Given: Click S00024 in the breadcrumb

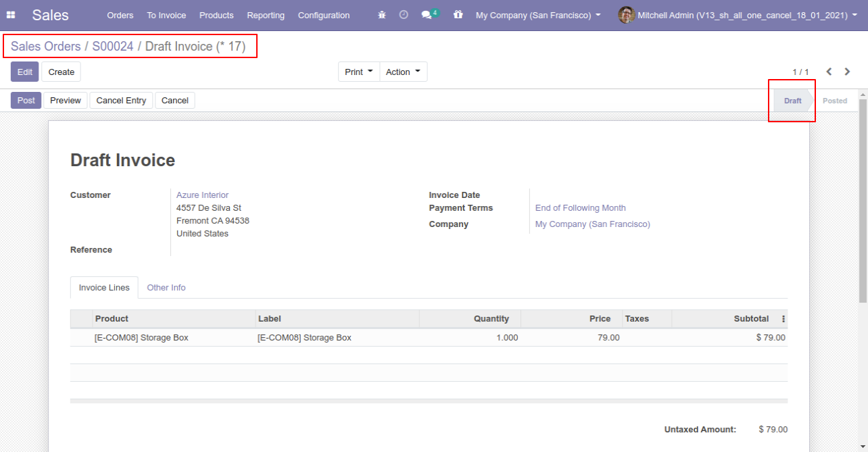Looking at the screenshot, I should 113,47.
